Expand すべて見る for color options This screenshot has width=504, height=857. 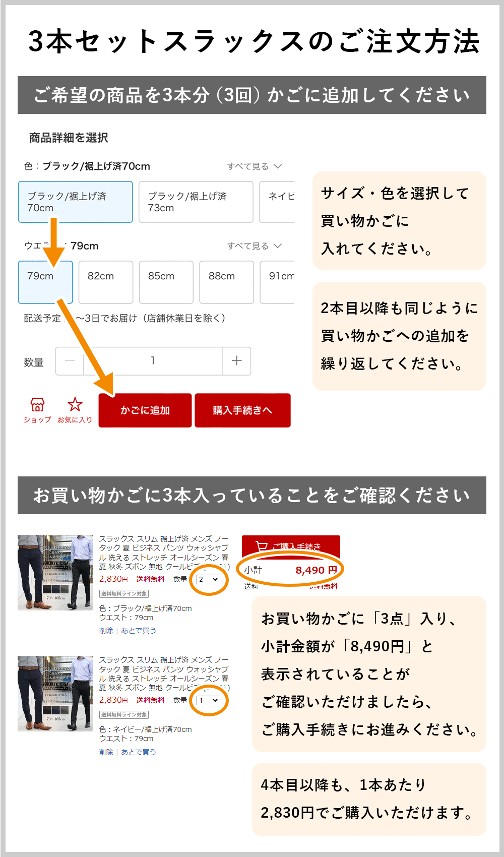click(254, 166)
